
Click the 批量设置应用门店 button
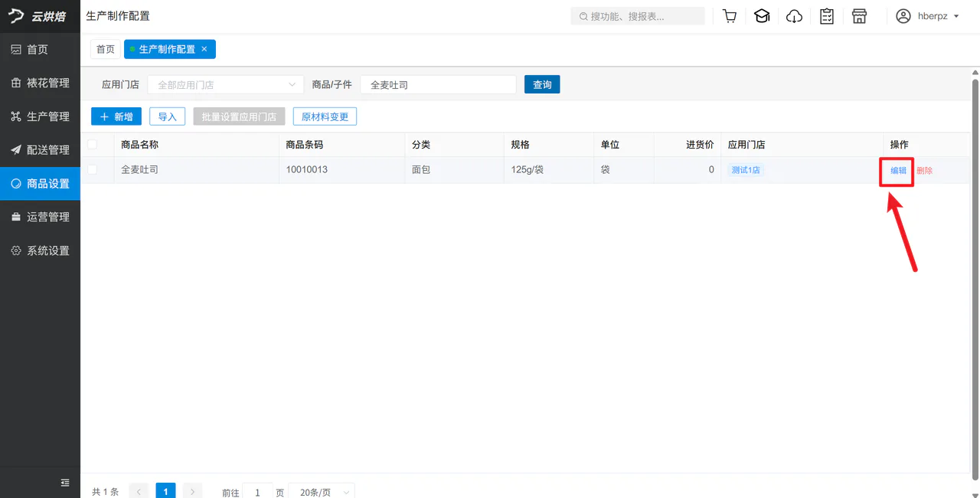239,116
